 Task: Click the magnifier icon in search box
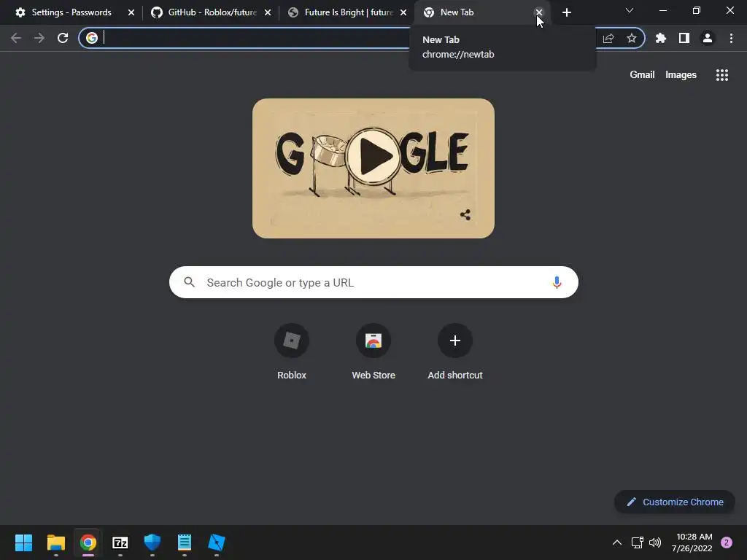tap(189, 282)
